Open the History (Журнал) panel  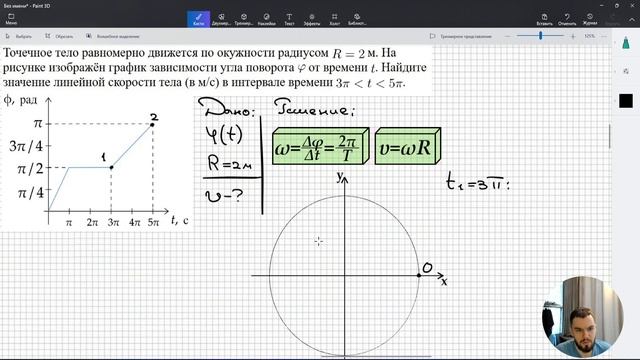[x=590, y=19]
